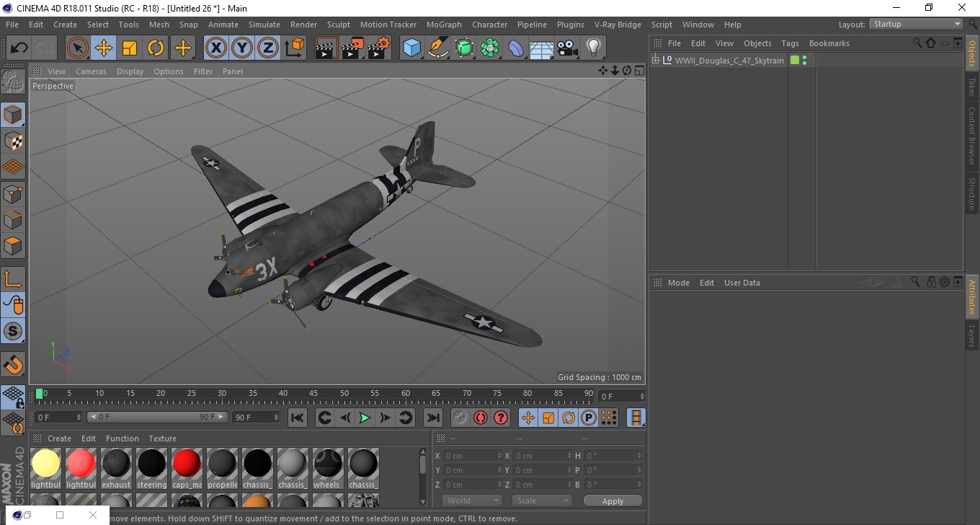980x525 pixels.
Task: Enable Edges mode
Action: (13, 219)
